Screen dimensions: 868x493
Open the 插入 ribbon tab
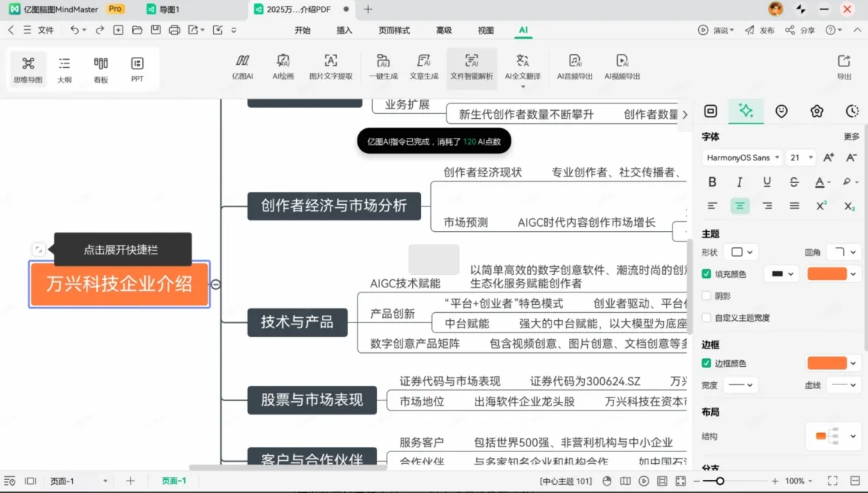click(344, 30)
